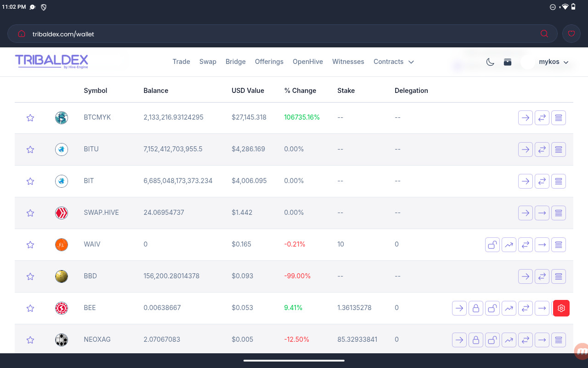Click the trend chart icon for NEOXAG
This screenshot has width=588, height=368.
pos(509,340)
